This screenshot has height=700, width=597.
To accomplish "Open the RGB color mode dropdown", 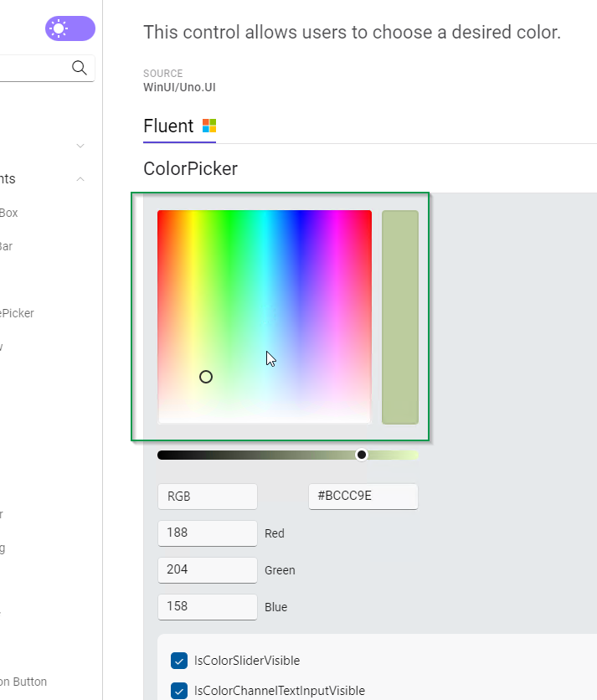I will click(x=207, y=496).
